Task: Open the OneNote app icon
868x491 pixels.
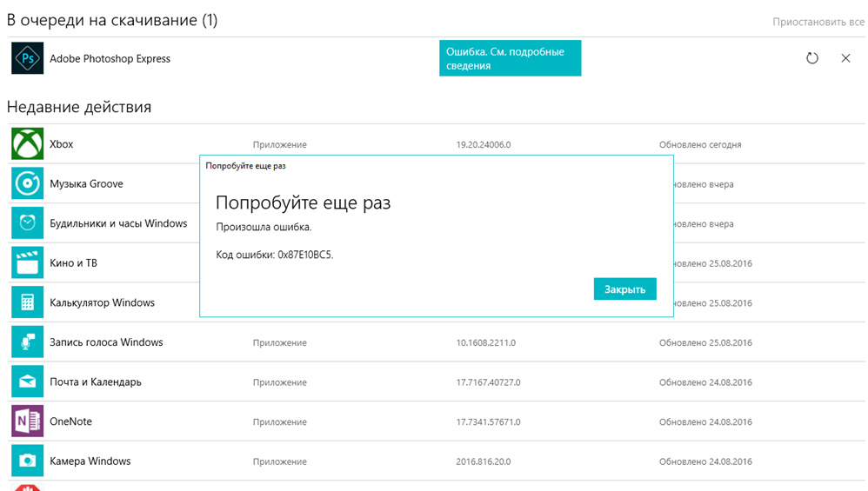Action: pos(27,421)
